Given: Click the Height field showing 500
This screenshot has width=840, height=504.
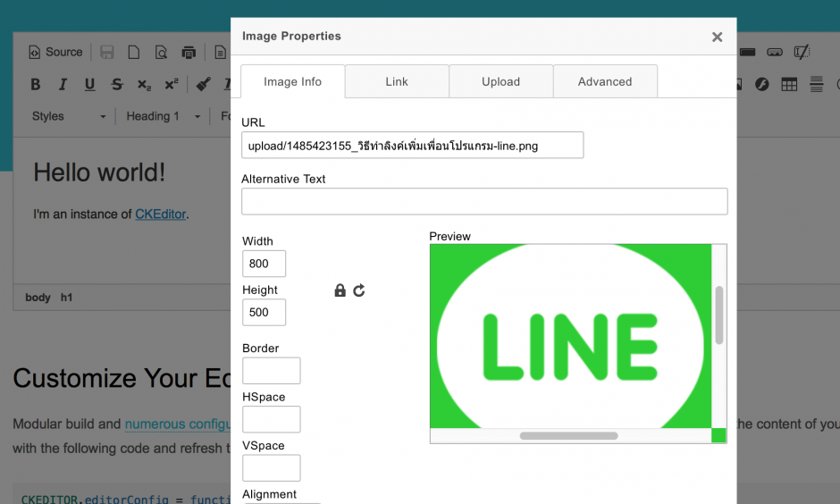Looking at the screenshot, I should [264, 312].
